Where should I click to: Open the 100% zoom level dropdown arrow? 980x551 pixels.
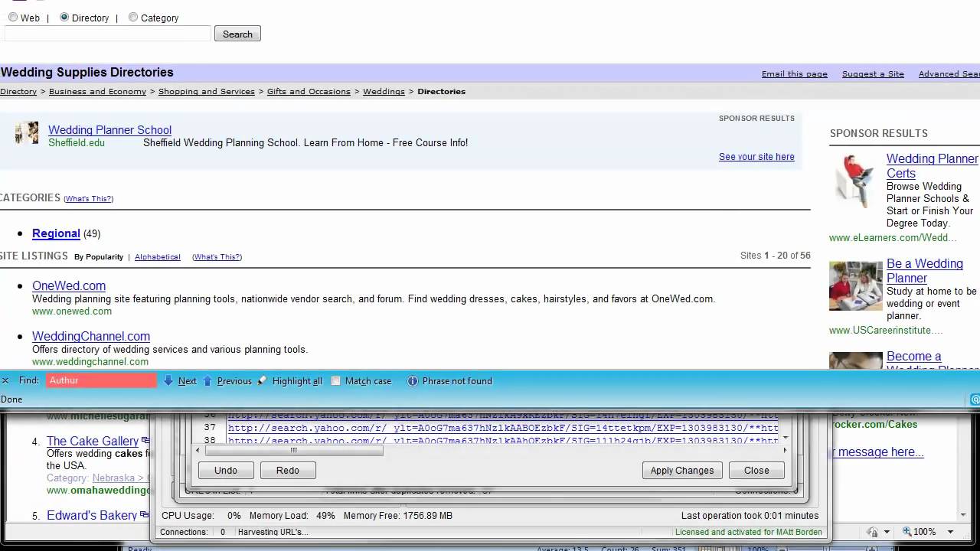951,532
